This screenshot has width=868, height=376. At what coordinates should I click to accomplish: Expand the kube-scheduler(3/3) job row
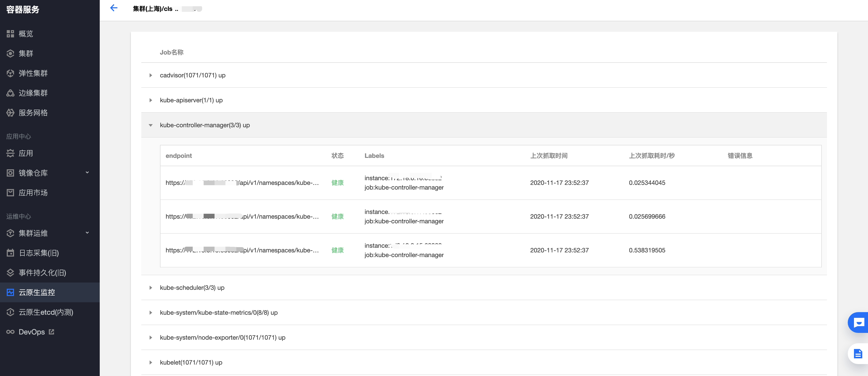[151, 288]
